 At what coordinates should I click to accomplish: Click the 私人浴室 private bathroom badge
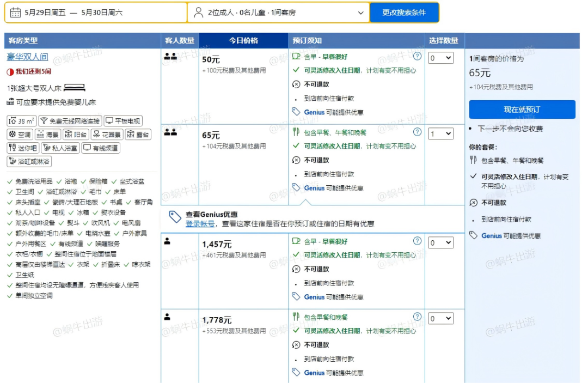click(60, 148)
